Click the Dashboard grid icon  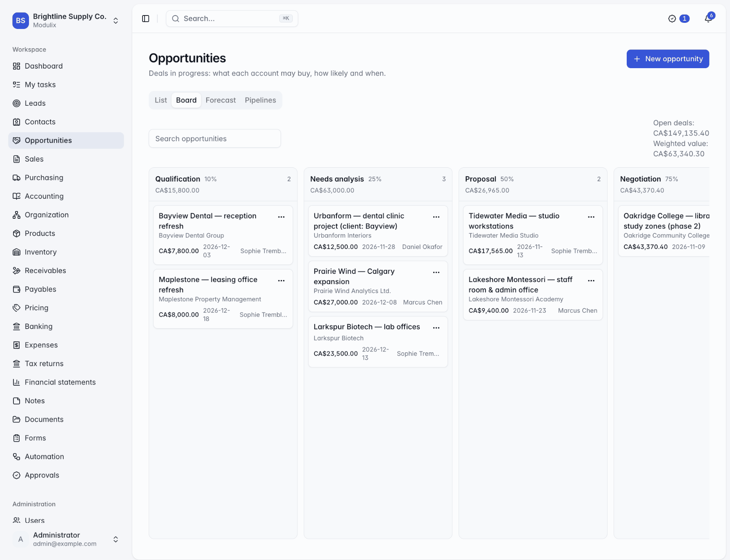[x=16, y=66]
